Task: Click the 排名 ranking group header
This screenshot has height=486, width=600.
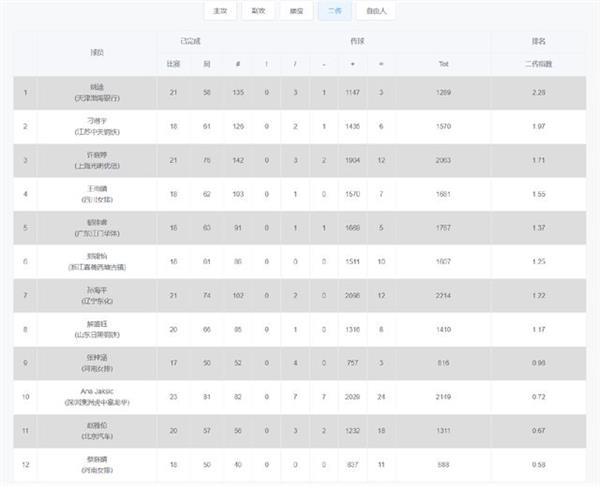Action: click(538, 41)
